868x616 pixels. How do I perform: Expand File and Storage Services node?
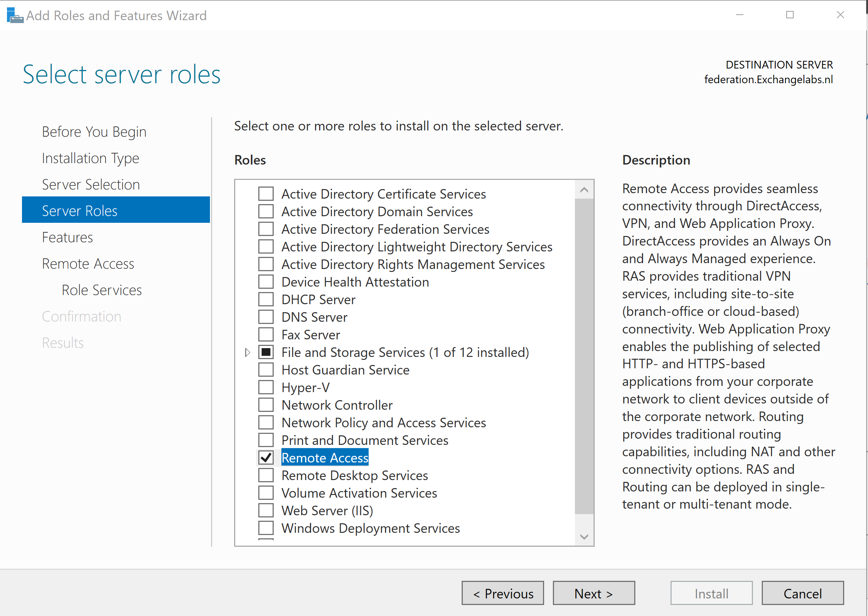tap(247, 353)
